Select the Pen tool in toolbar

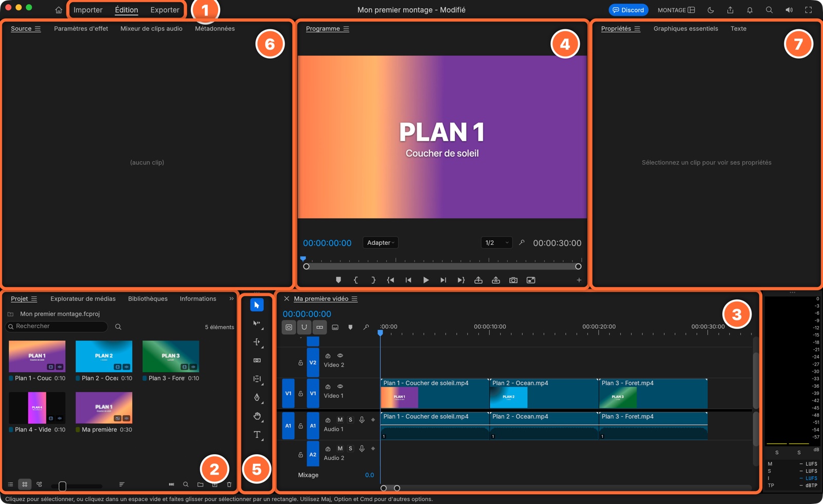click(x=257, y=398)
